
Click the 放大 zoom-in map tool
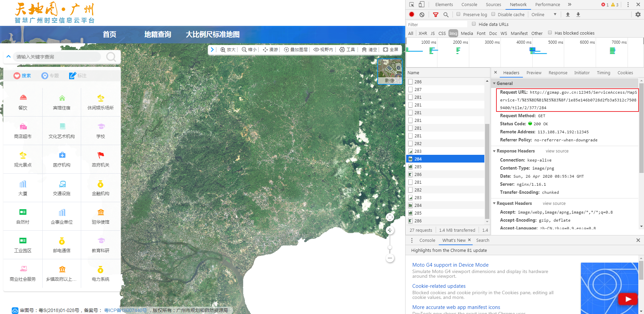pos(228,50)
